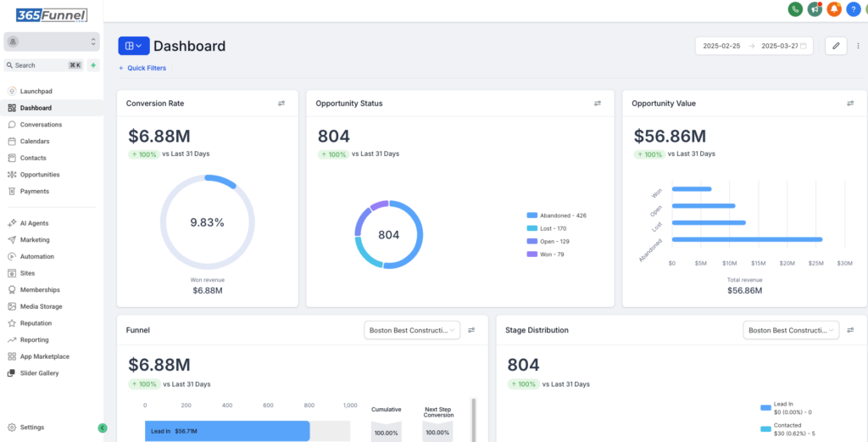The height and width of the screenshot is (442, 868).
Task: Click the Search input field
Action: [44, 65]
